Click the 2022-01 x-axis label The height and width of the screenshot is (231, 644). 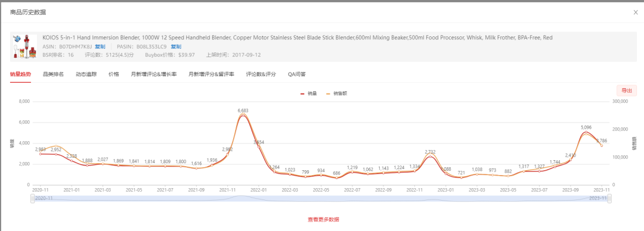[258, 191]
